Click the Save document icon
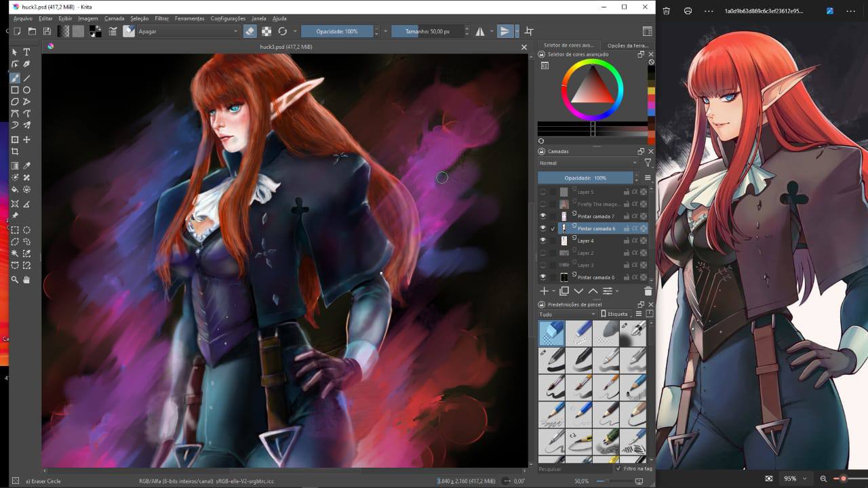This screenshot has width=868, height=488. (x=47, y=31)
